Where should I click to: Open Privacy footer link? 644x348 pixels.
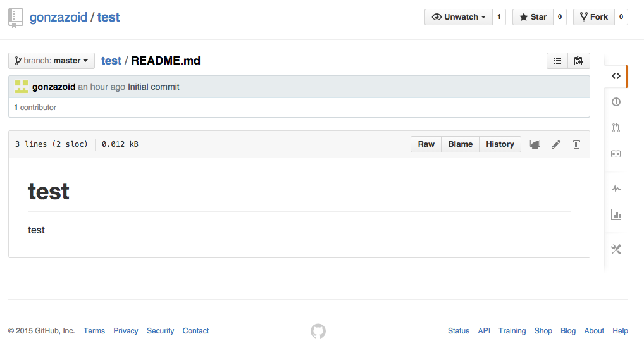pos(126,331)
